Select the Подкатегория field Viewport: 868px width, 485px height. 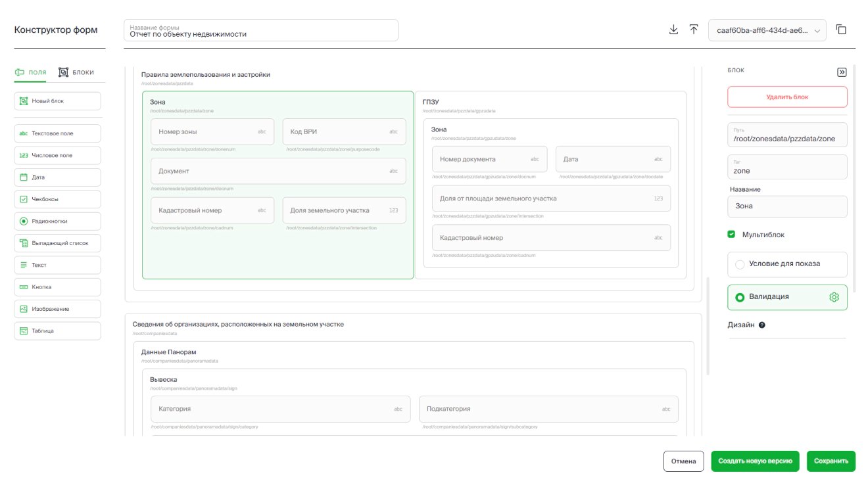click(548, 409)
